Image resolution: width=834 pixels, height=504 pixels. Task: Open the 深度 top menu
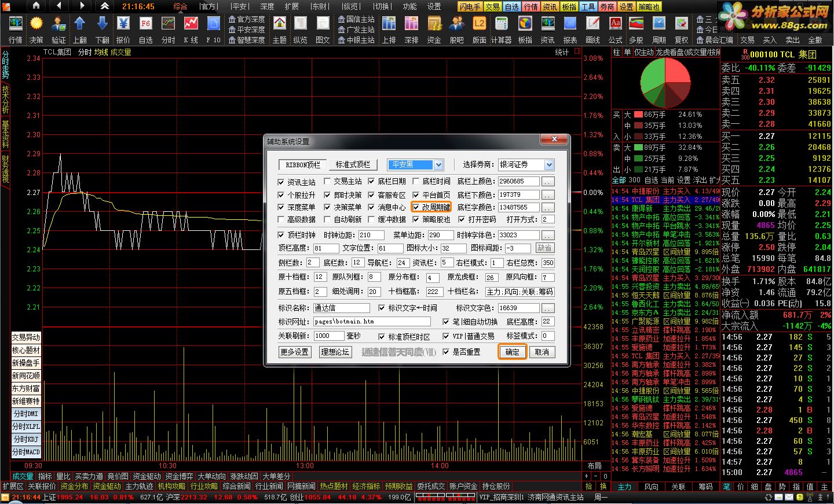point(267,6)
